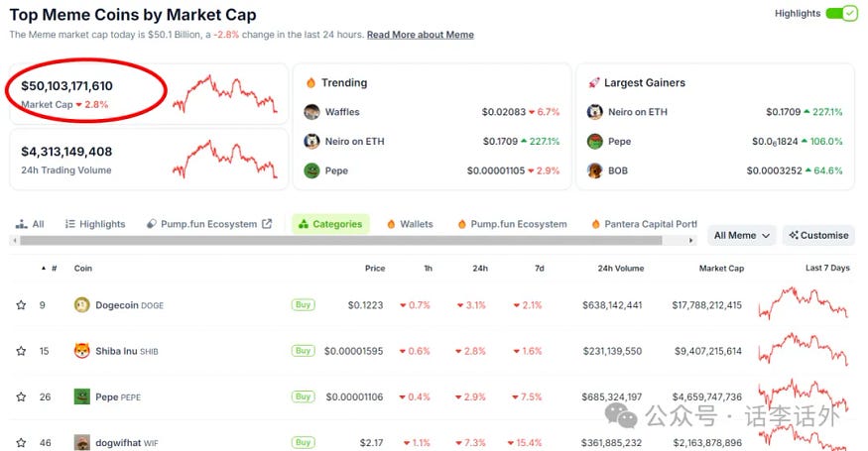This screenshot has width=868, height=451.
Task: Open the All Meme dropdown
Action: 742,236
